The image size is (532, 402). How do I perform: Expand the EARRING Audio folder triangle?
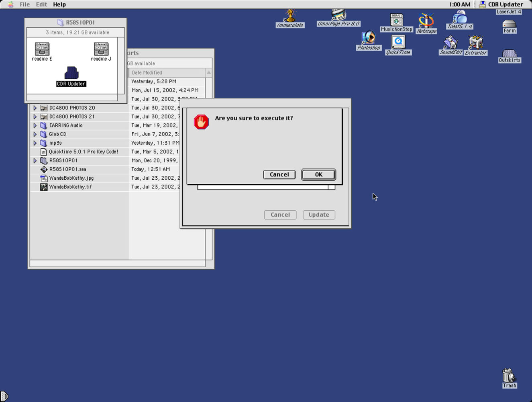[35, 125]
